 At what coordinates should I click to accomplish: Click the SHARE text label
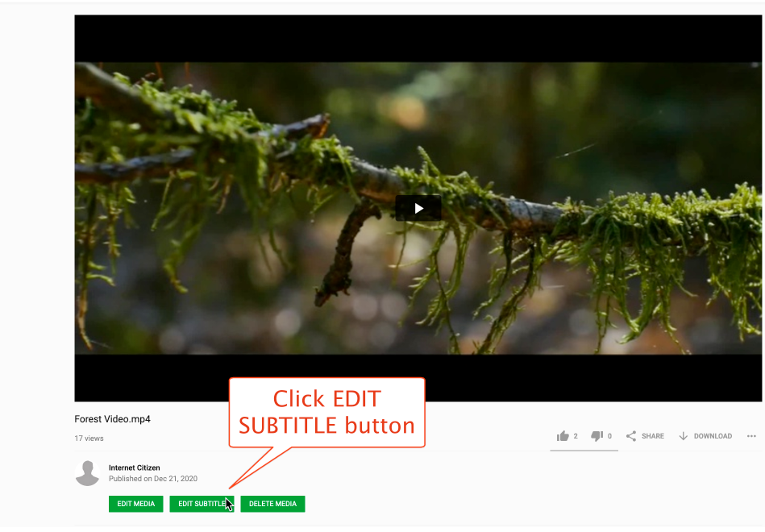tap(653, 436)
